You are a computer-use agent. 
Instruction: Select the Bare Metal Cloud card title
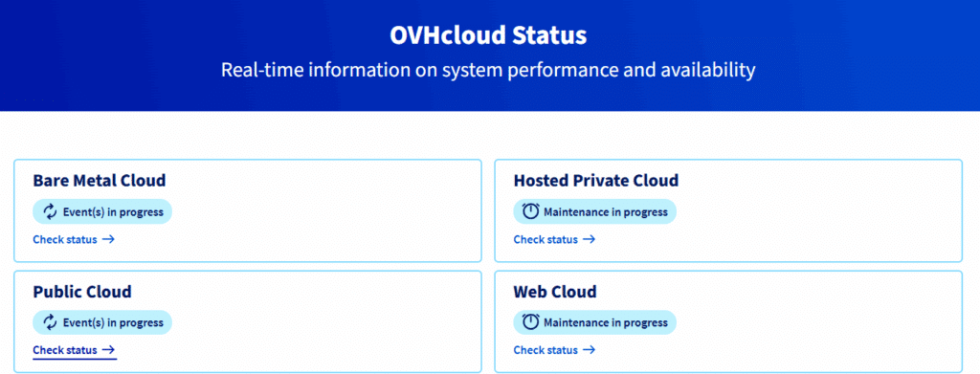click(100, 181)
